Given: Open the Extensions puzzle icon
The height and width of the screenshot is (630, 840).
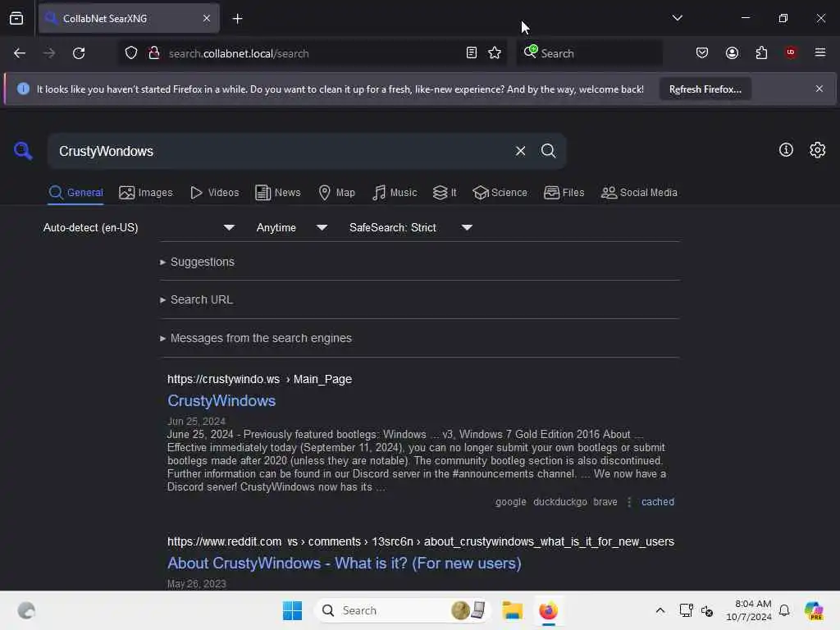Looking at the screenshot, I should (x=761, y=53).
